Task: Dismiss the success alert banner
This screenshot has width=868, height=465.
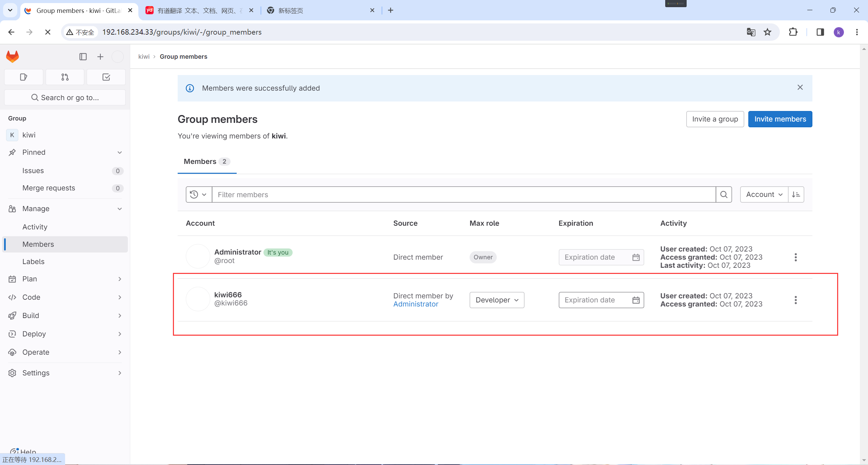Action: click(x=800, y=88)
